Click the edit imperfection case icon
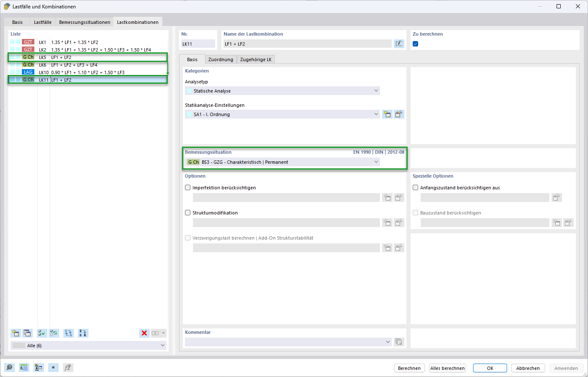The width and height of the screenshot is (588, 377). click(x=399, y=197)
